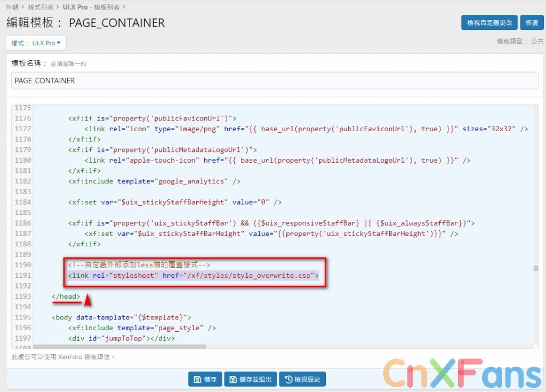Screen dimensions: 546x392
Task: Go to 外觀 in the breadcrumb
Action: pyautogui.click(x=12, y=7)
